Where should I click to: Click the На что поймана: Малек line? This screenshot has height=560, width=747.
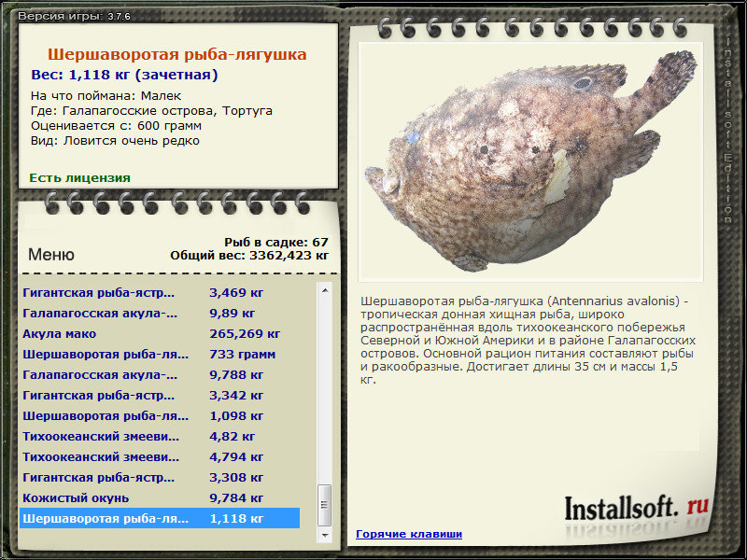click(106, 96)
